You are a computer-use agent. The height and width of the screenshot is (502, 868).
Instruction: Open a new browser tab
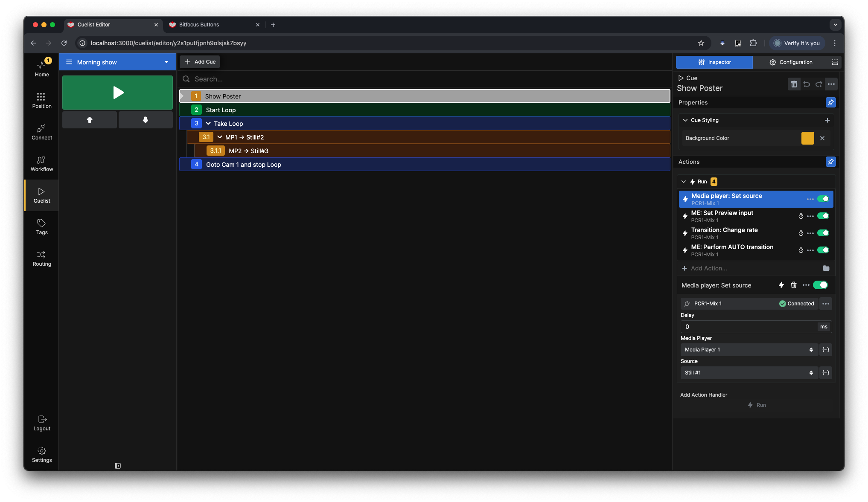(273, 25)
